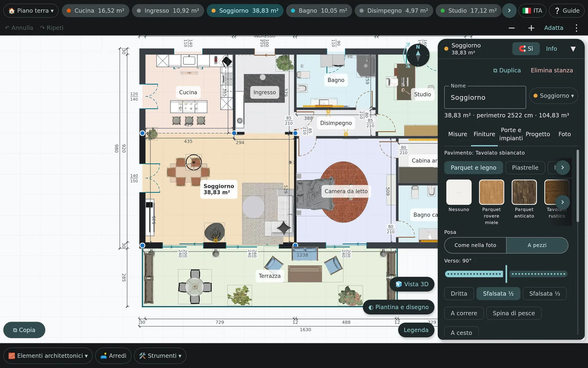This screenshot has width=588, height=368.
Task: Switch to the Progetto tab
Action: tap(538, 134)
